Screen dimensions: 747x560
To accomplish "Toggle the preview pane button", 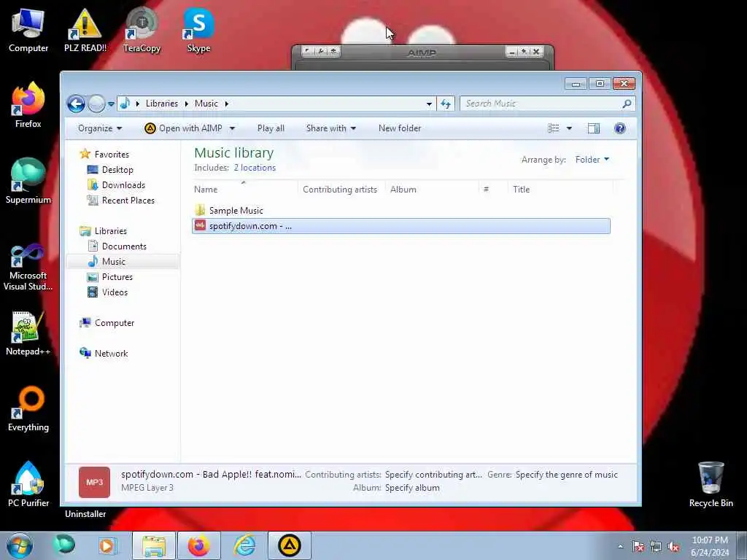I will 594,128.
